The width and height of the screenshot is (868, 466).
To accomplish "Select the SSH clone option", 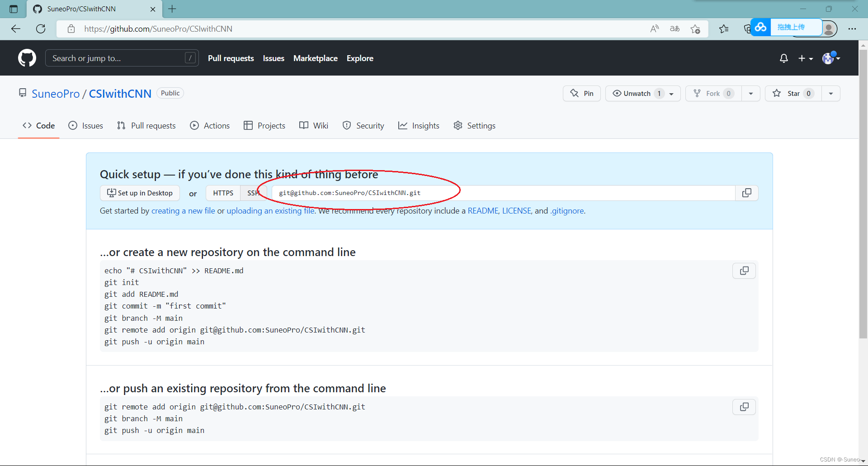I will pos(253,193).
